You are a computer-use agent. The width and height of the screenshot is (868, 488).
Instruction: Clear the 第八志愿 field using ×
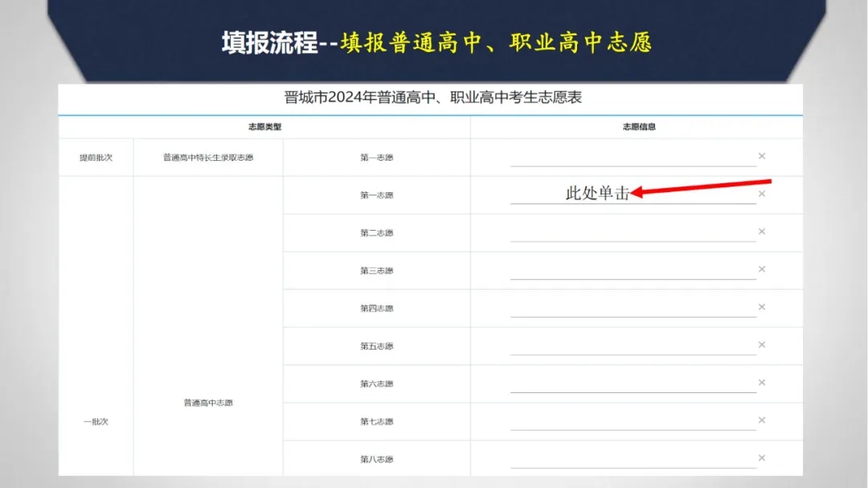[761, 458]
